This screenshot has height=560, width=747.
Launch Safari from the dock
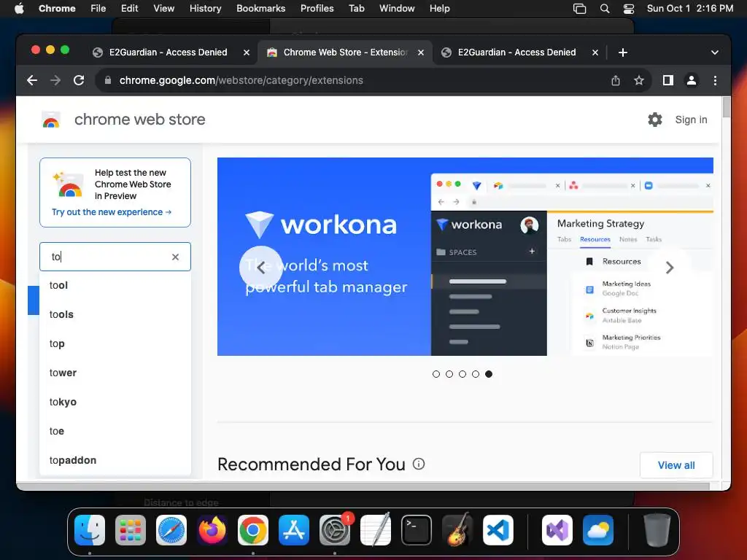pos(171,530)
